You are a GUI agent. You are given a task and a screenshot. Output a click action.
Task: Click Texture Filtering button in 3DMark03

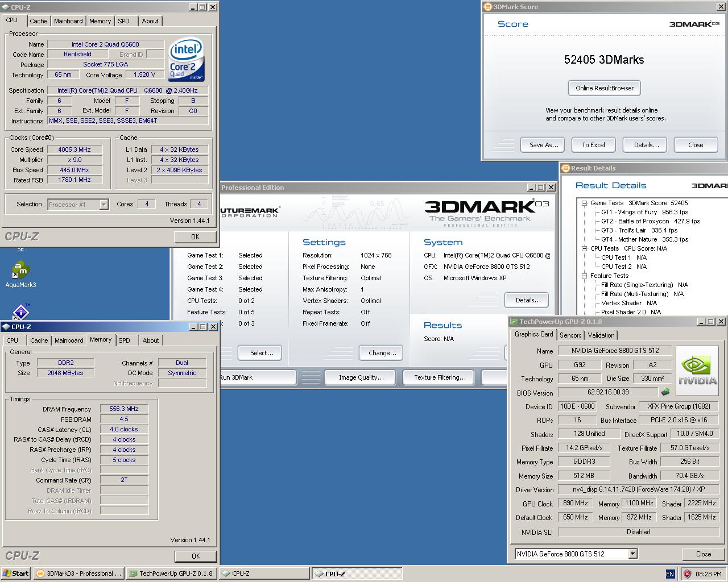440,377
